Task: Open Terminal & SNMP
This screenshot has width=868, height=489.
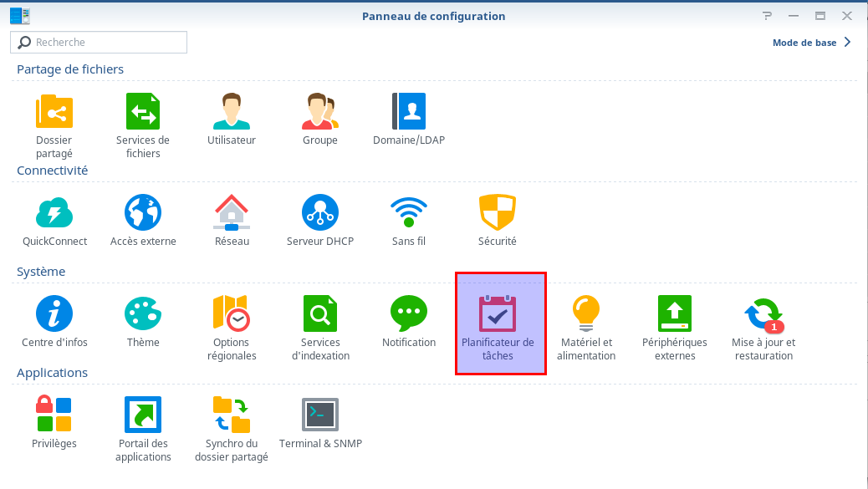Action: 320,415
